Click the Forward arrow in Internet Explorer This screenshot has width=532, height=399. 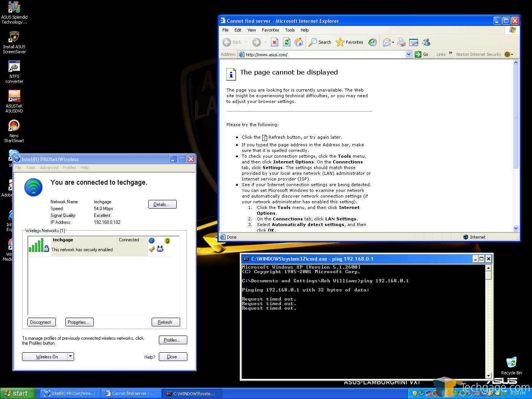[256, 42]
